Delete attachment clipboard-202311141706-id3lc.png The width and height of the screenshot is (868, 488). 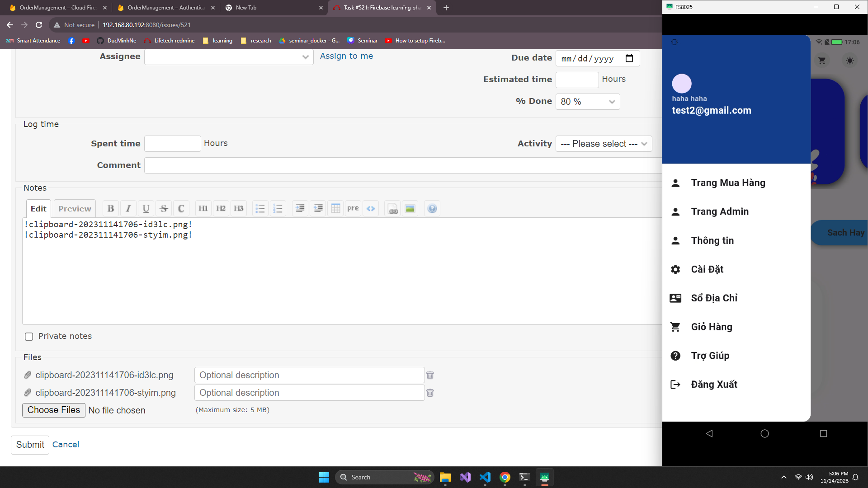[430, 375]
